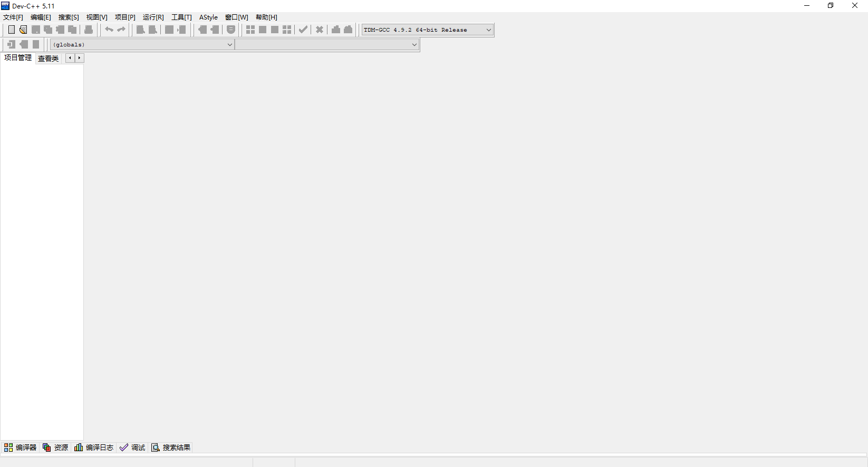Open the 文件[F] menu
The image size is (868, 467).
(13, 17)
